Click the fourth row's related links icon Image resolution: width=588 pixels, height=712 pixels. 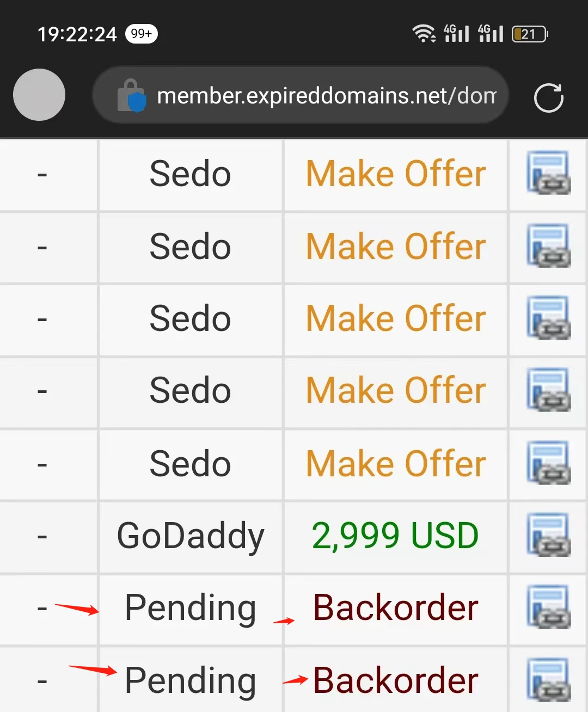coord(548,390)
